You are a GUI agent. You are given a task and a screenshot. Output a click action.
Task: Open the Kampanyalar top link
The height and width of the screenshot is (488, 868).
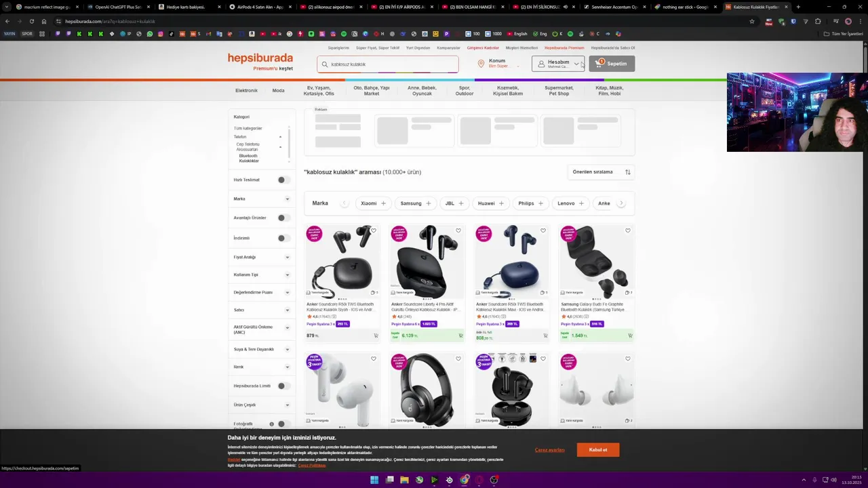coord(448,48)
